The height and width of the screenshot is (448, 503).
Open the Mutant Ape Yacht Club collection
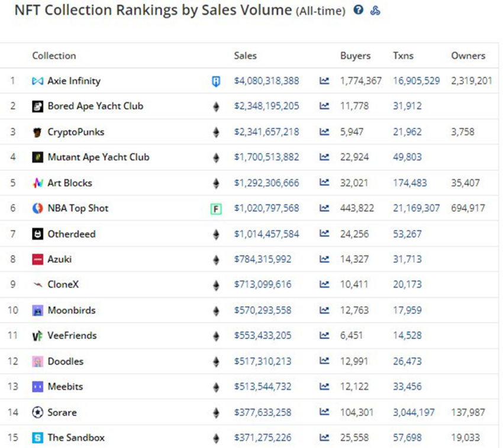pos(98,157)
